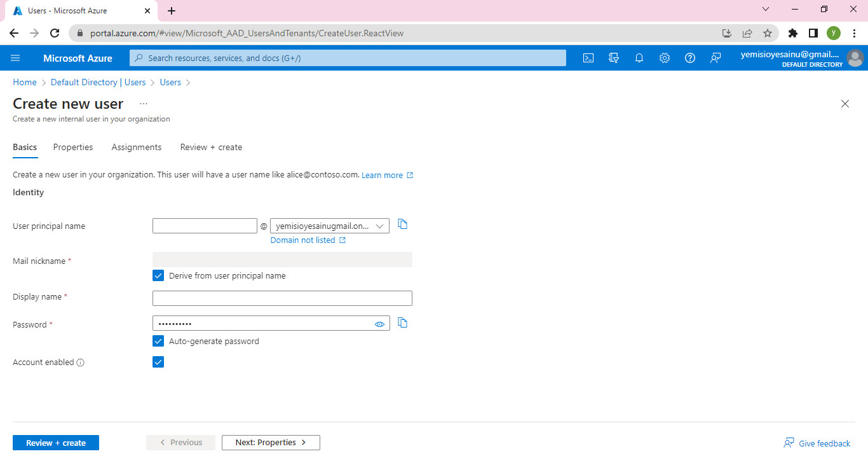Open the Learn more link

point(388,175)
